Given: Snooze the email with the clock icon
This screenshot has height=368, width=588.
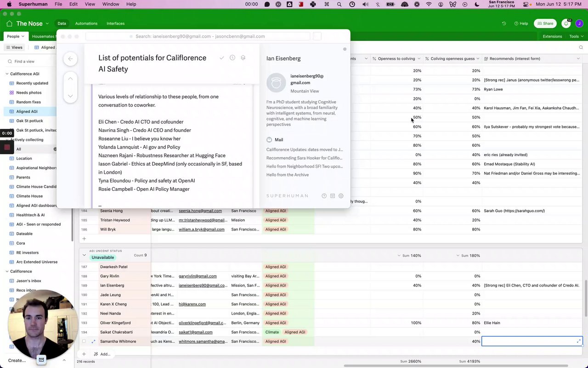Looking at the screenshot, I should 232,58.
